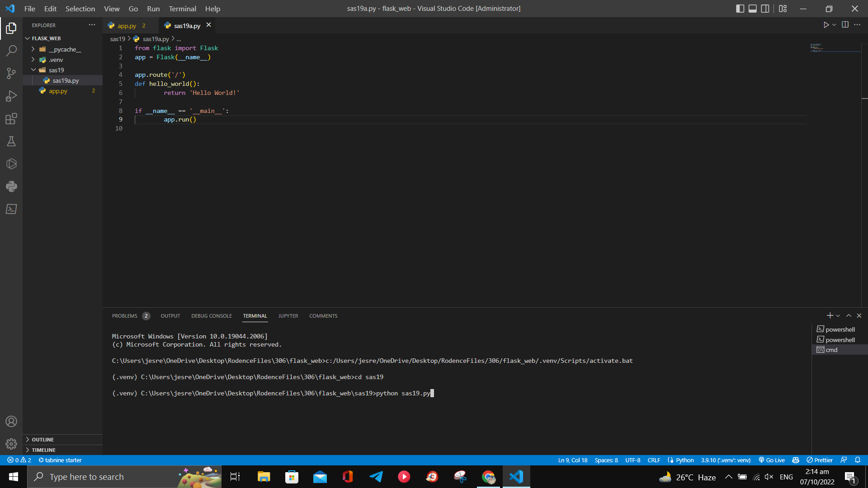Open the Run menu

153,9
